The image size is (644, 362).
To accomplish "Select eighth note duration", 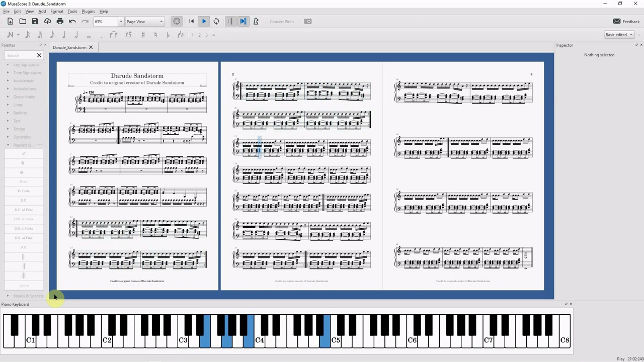I will (x=52, y=35).
